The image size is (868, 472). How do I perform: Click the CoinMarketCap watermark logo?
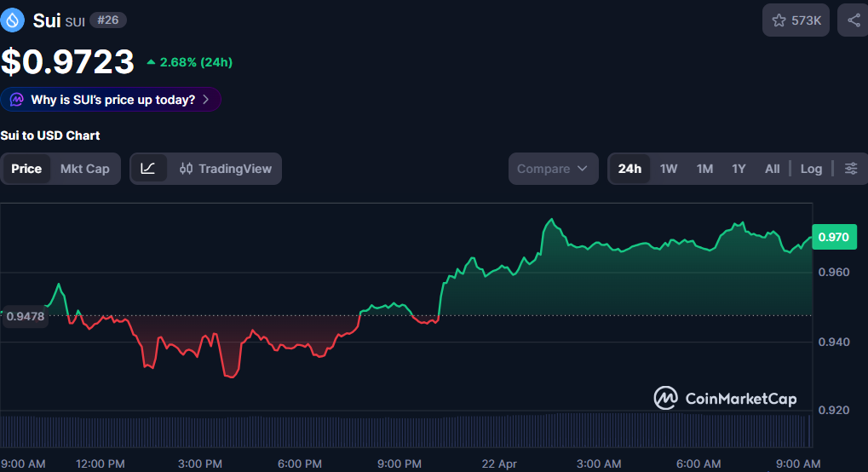click(x=725, y=398)
